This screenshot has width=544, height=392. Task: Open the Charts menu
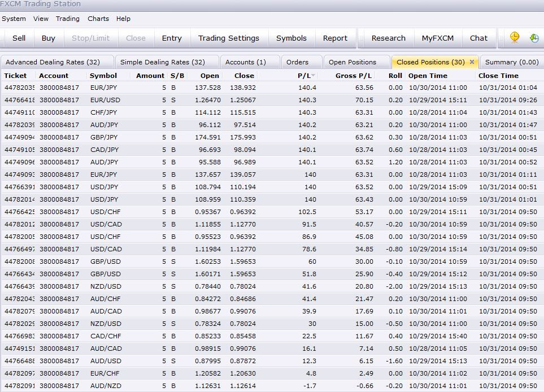click(98, 19)
